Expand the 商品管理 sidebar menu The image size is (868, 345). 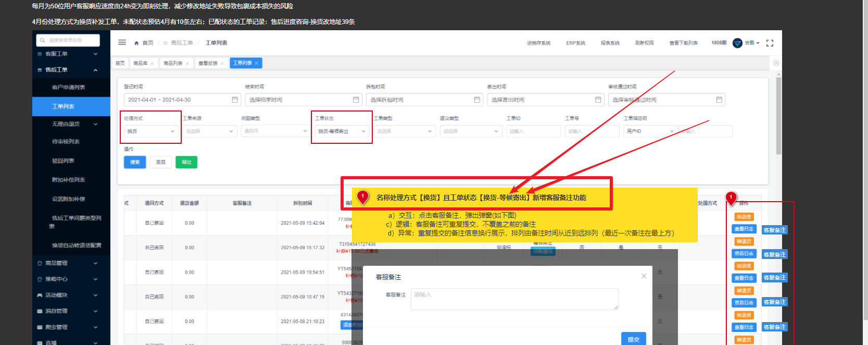(x=95, y=263)
